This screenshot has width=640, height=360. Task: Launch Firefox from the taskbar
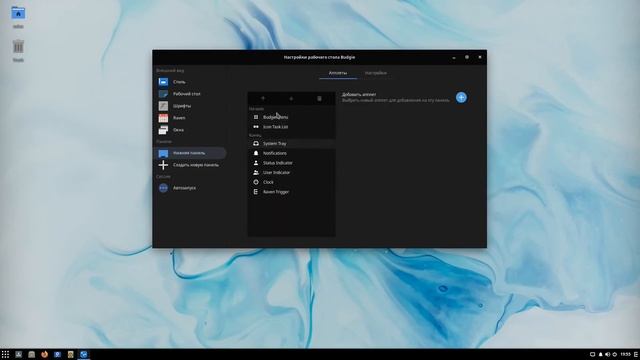pos(44,354)
